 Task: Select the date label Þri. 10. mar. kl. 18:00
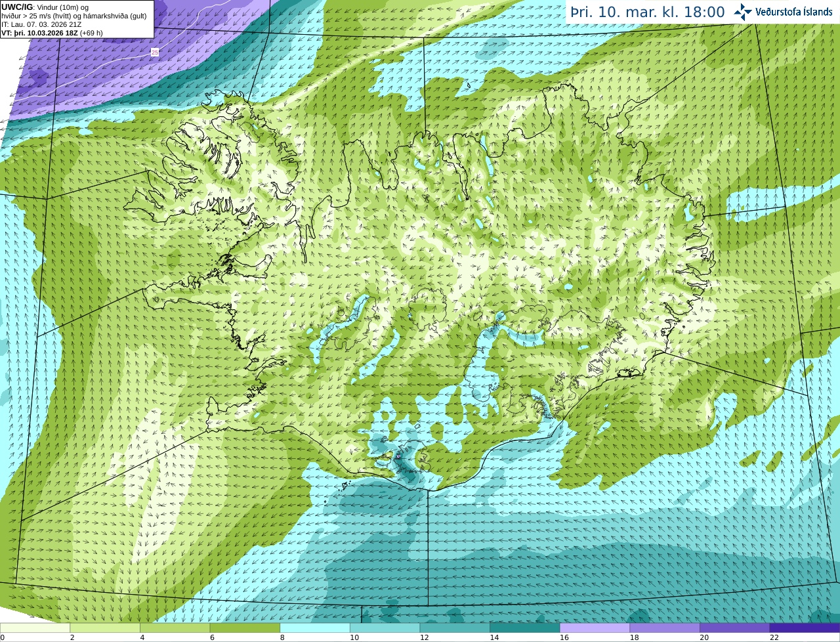pos(647,12)
